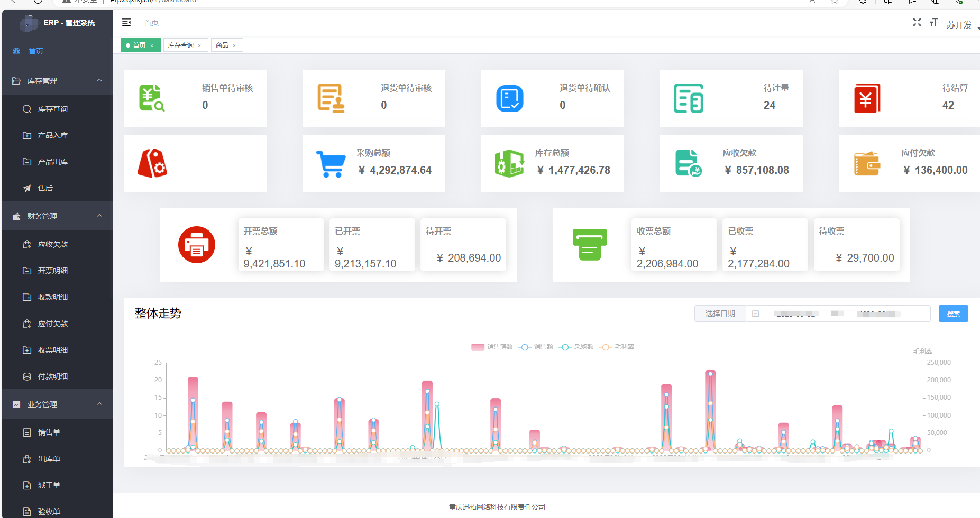This screenshot has width=980, height=518.
Task: Click the 退货单待确认 blue checklist icon
Action: tap(510, 98)
